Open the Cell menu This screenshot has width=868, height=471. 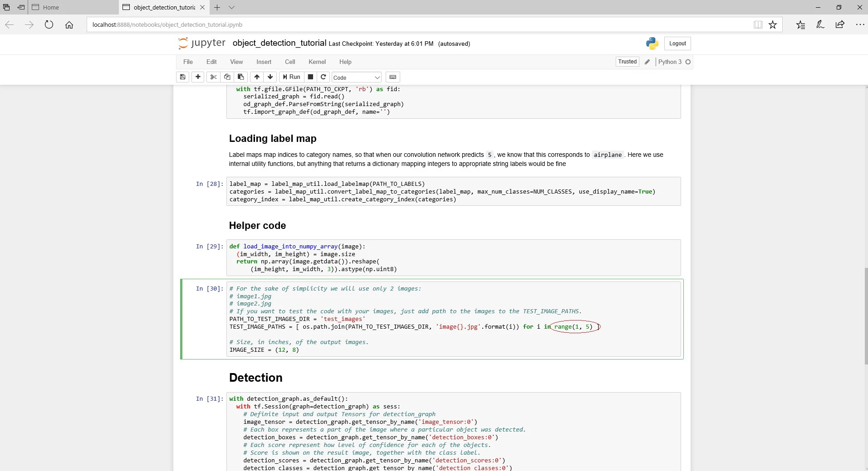point(290,62)
